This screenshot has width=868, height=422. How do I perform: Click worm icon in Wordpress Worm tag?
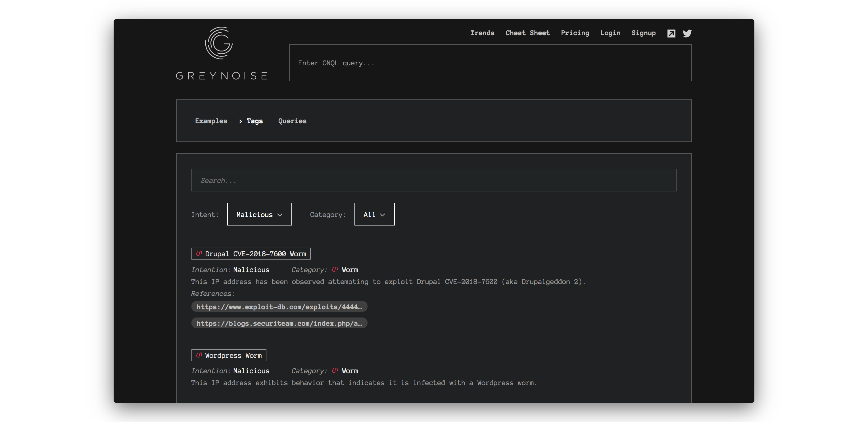point(199,355)
